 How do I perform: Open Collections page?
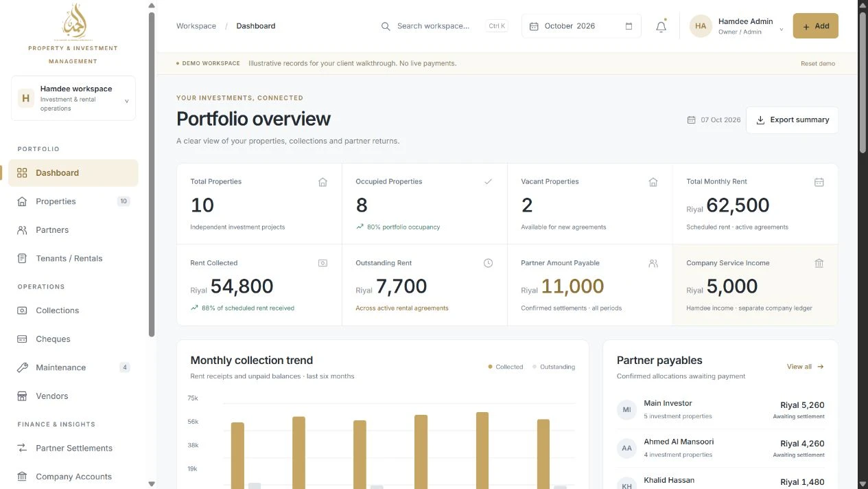pyautogui.click(x=73, y=310)
